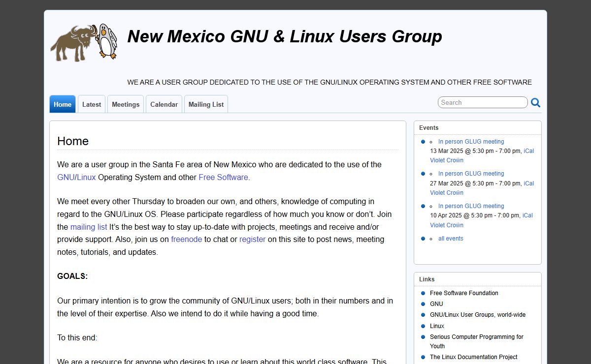
Task: Open 10 Apr In person GLUG meeting
Action: [x=471, y=206]
